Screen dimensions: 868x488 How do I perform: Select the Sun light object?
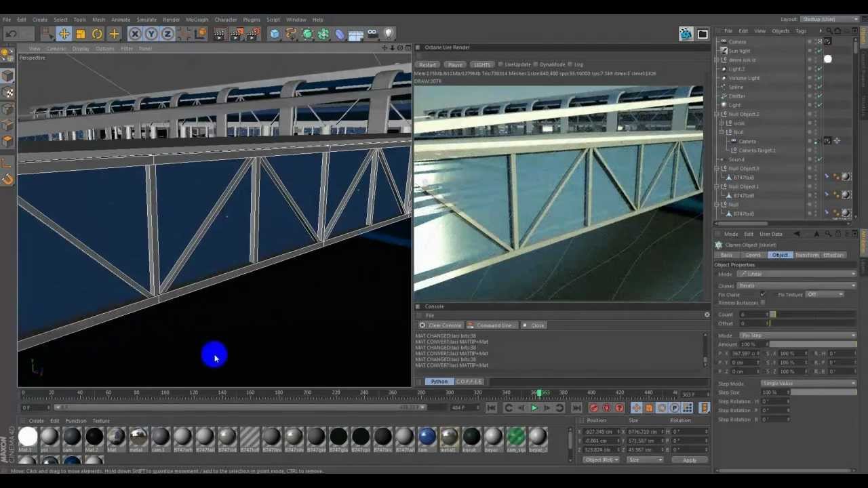point(739,51)
